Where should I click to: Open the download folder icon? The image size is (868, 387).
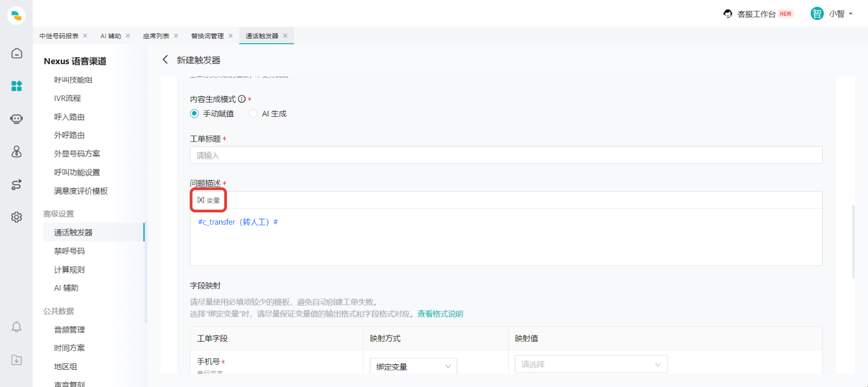tap(17, 360)
